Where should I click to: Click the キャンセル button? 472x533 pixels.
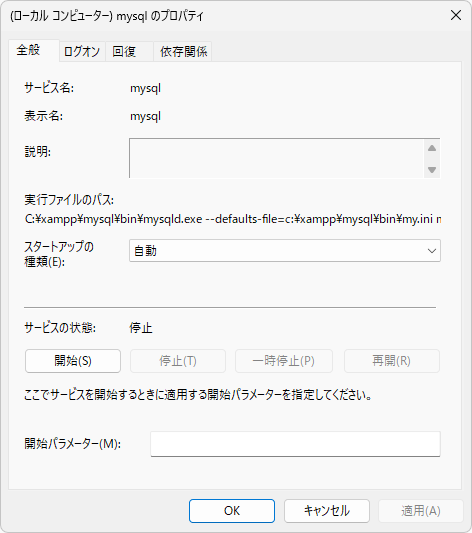click(327, 511)
